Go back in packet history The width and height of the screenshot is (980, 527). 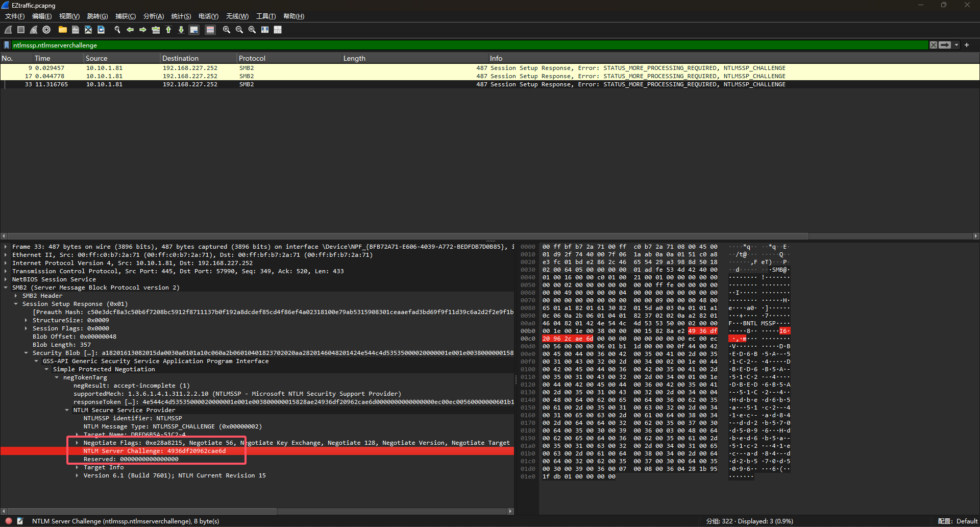point(130,30)
